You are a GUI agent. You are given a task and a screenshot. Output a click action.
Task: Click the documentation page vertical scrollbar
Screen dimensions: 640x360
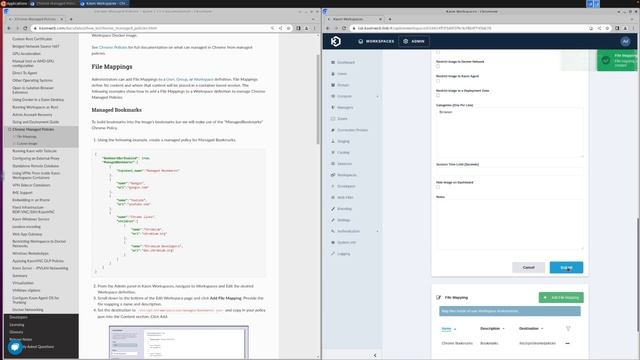pyautogui.click(x=318, y=99)
